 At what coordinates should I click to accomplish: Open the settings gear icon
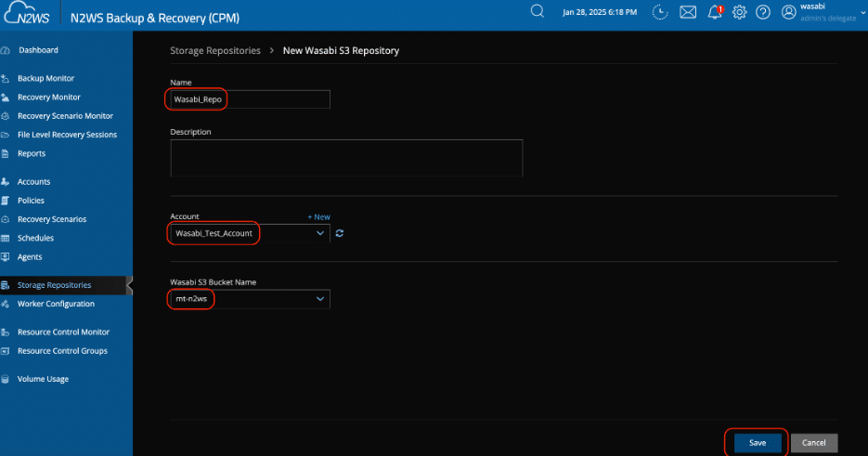pyautogui.click(x=739, y=12)
